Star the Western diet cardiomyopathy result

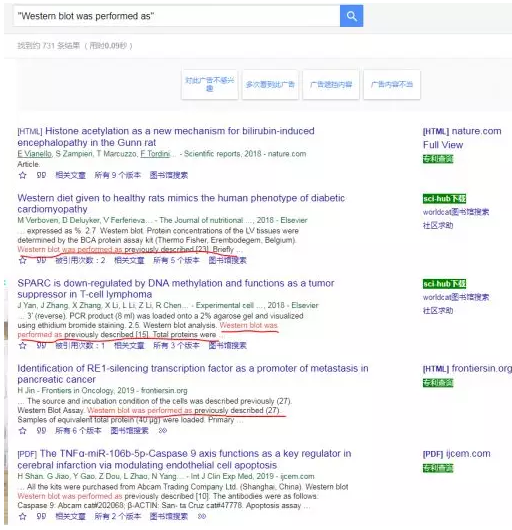point(23,260)
